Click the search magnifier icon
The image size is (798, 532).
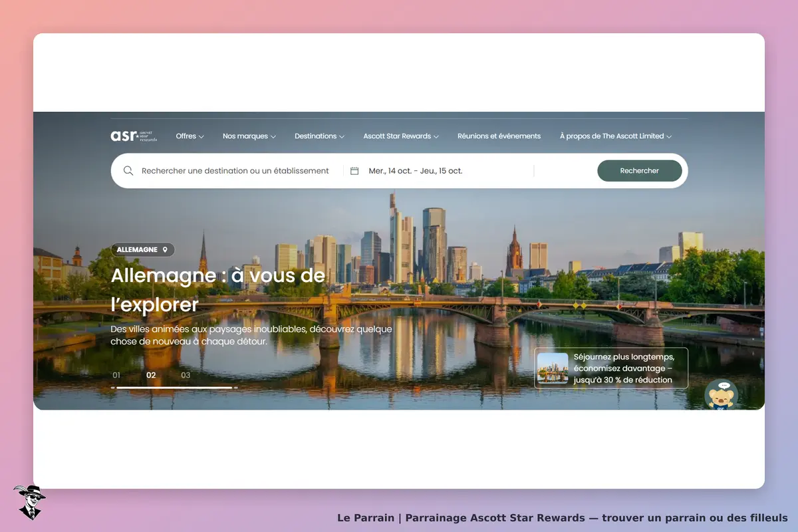pos(128,171)
